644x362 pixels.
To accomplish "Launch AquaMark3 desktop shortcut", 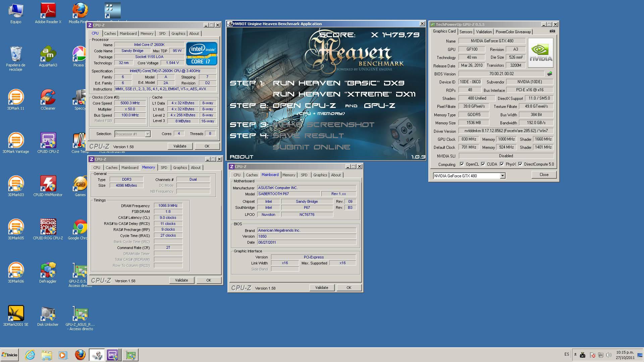I will 48,56.
